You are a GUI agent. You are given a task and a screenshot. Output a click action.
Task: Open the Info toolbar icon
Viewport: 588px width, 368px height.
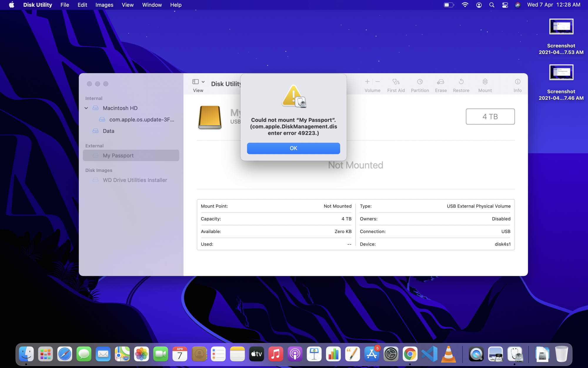(517, 82)
